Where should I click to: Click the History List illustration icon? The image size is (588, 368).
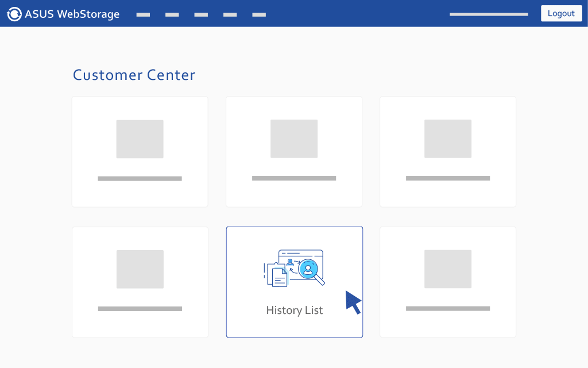[295, 268]
